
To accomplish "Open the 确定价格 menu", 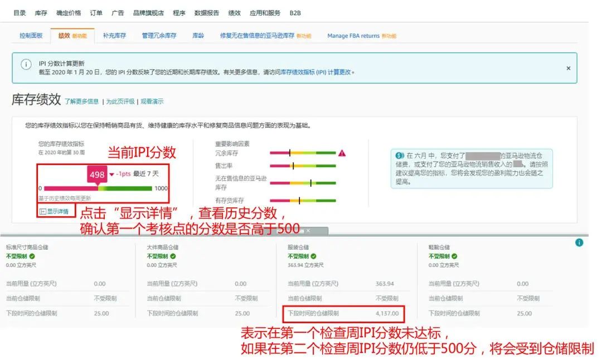I will (69, 13).
